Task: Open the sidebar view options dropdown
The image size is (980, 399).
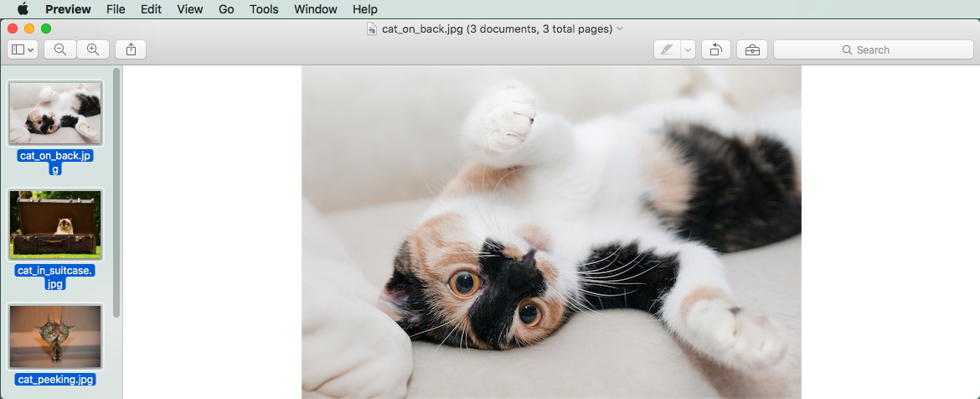Action: tap(23, 49)
